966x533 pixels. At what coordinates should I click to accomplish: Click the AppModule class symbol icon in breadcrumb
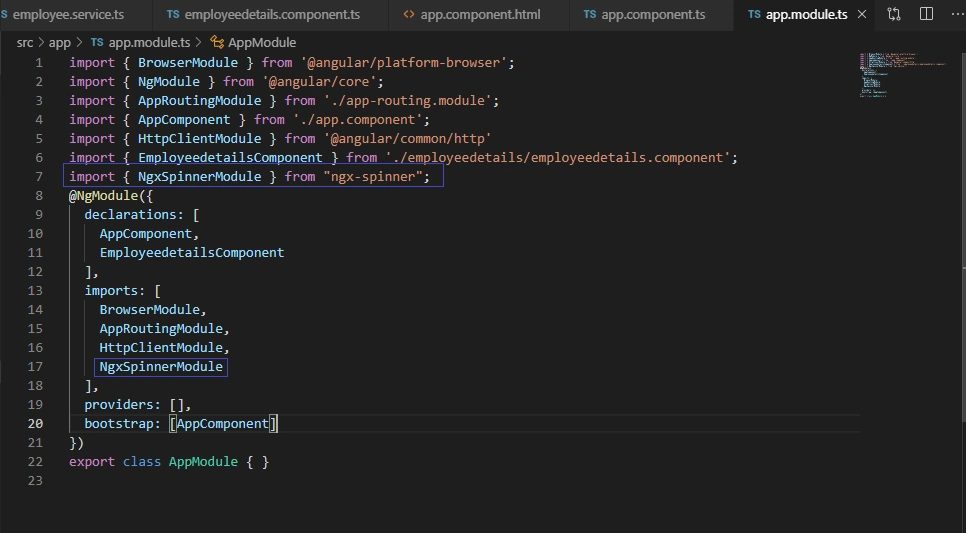click(x=217, y=43)
